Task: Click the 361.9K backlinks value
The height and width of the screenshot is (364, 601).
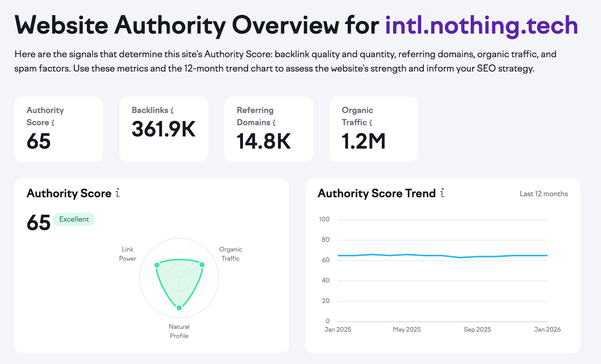Action: pos(163,129)
